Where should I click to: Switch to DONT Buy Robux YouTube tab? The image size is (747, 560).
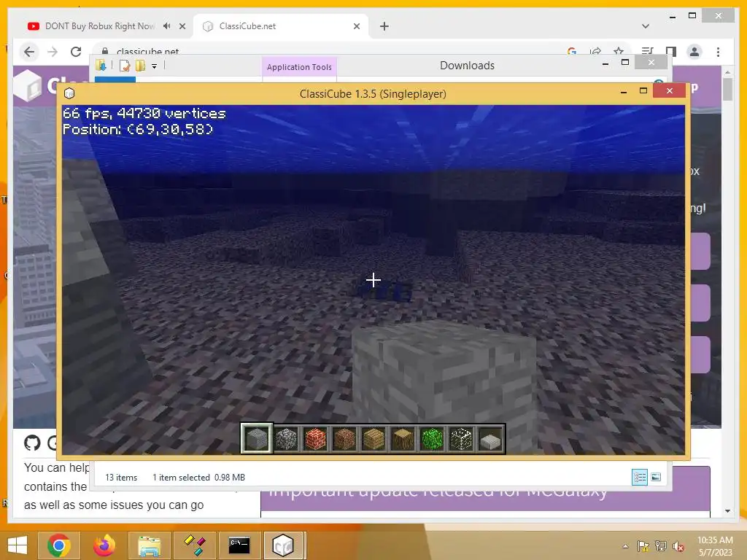click(99, 26)
